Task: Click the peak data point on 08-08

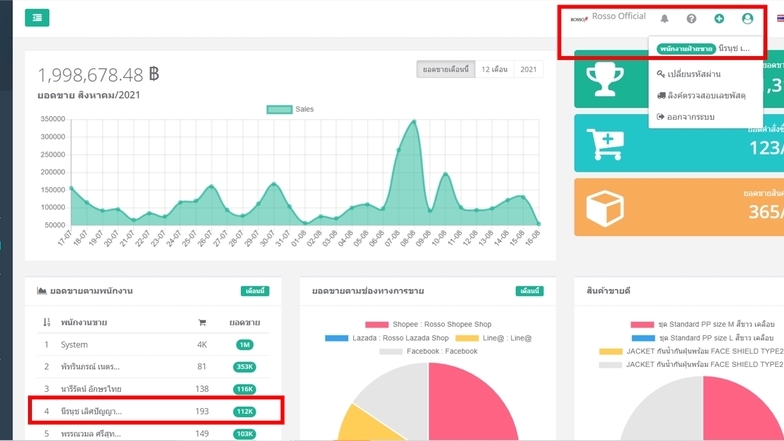Action: click(414, 122)
